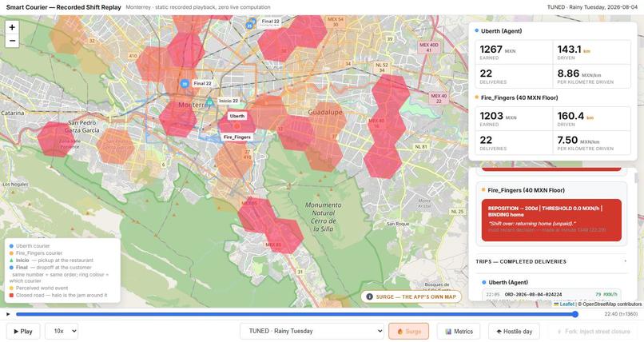Image resolution: width=644 pixels, height=342 pixels.
Task: Switch to Hostile day scenario
Action: [x=514, y=332]
